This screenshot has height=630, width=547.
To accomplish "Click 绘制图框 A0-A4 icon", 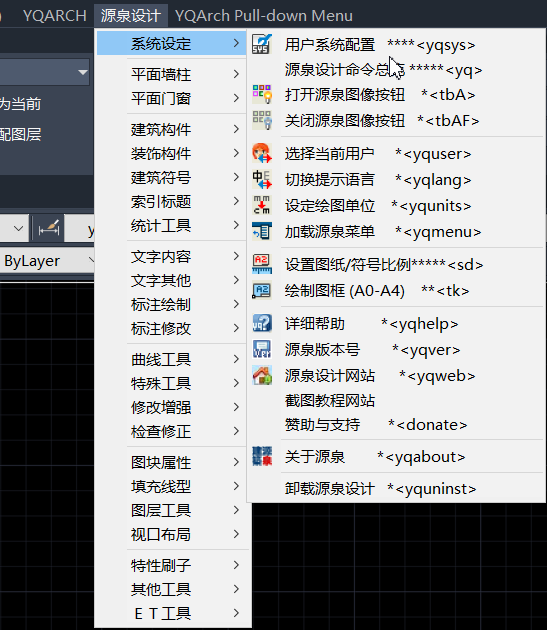I will [262, 290].
